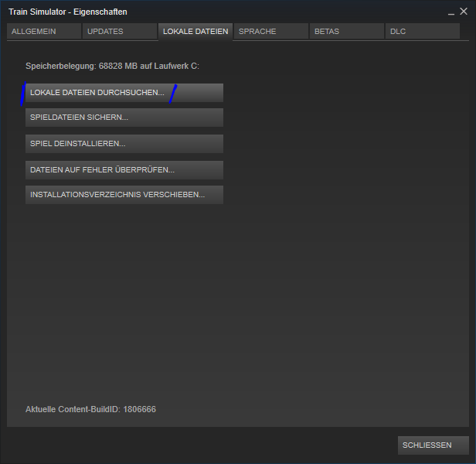
Task: Select the LOKALE DATEIEN tab
Action: 195,32
